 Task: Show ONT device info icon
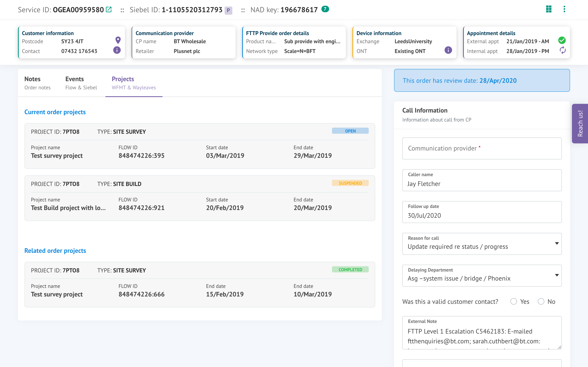pos(448,50)
